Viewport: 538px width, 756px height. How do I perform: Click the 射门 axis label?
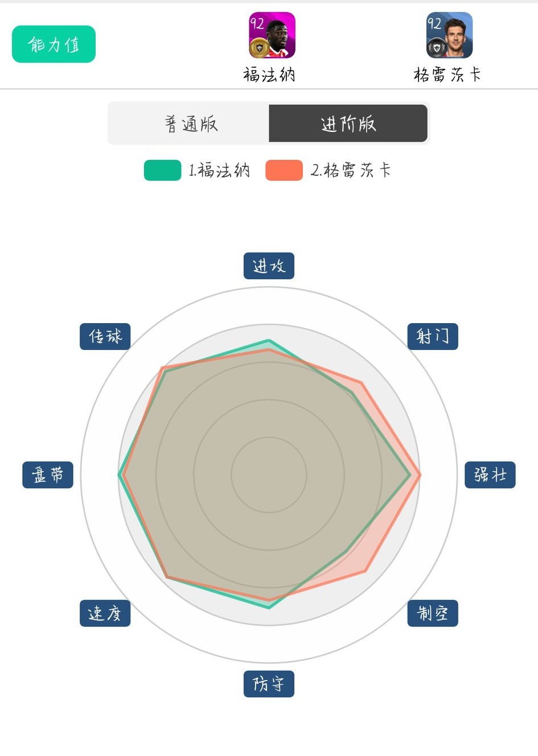[433, 336]
